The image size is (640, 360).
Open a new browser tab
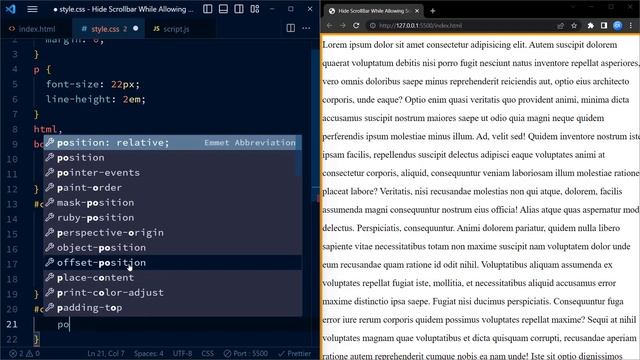[433, 11]
